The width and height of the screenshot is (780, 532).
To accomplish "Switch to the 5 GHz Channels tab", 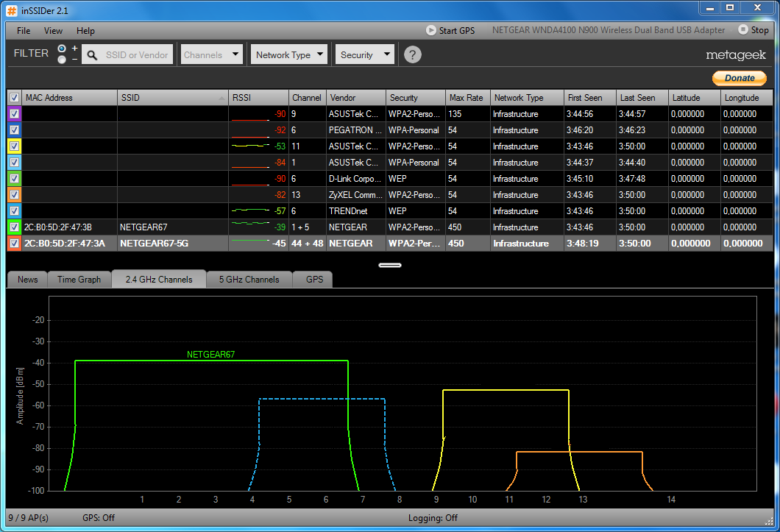I will tap(249, 280).
